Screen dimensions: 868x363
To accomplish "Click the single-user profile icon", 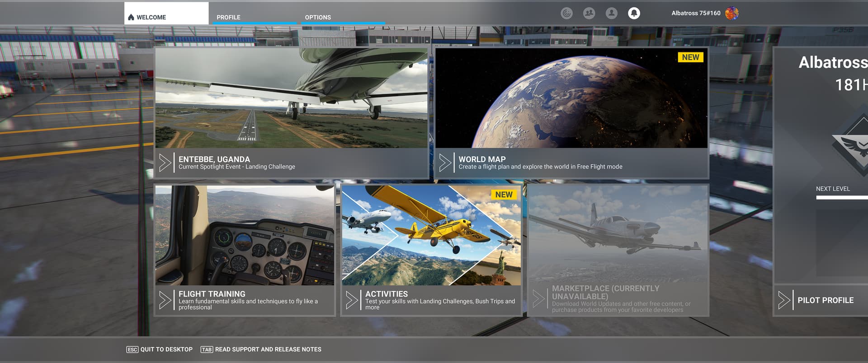I will point(612,13).
